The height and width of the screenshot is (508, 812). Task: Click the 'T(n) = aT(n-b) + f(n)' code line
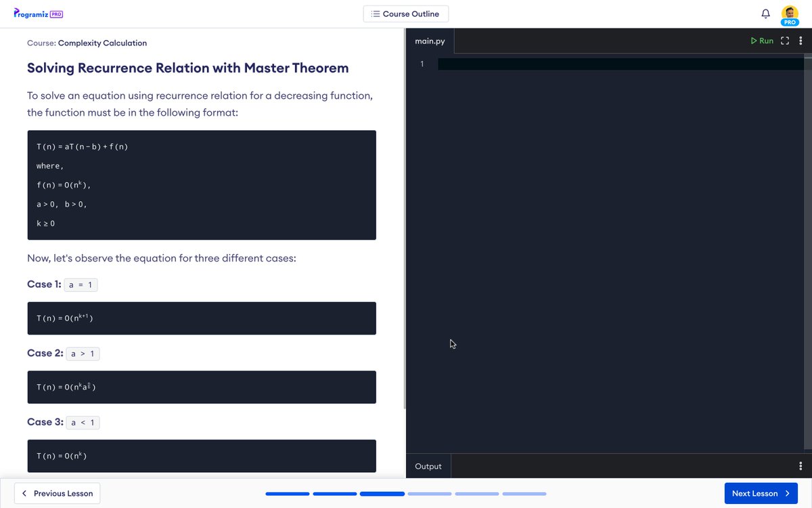83,147
